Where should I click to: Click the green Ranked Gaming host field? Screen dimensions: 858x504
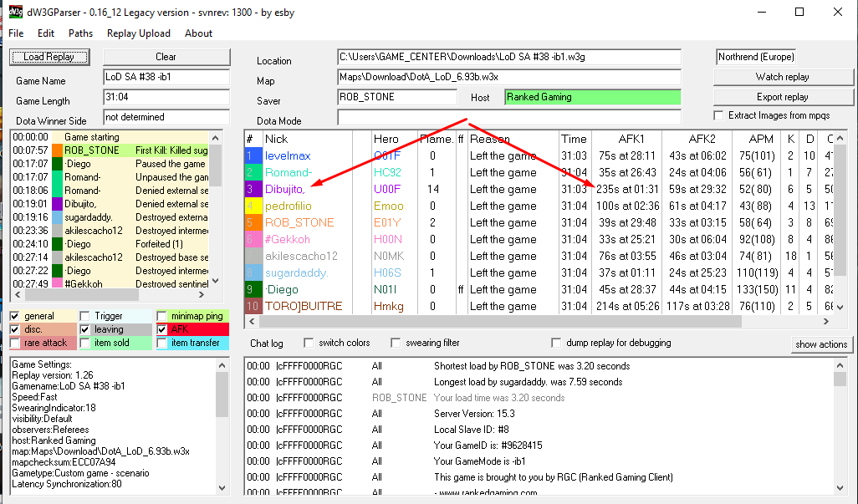point(593,97)
